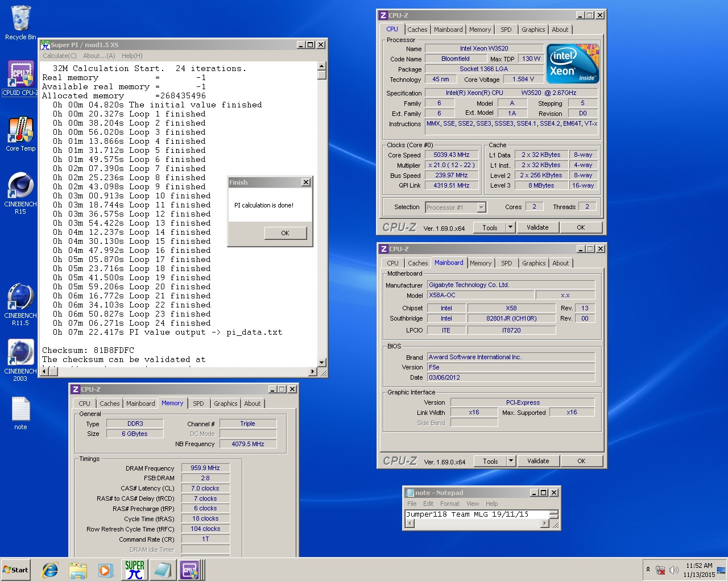Open View menu in Notepad
Viewport: 728px width, 582px height.
(473, 504)
